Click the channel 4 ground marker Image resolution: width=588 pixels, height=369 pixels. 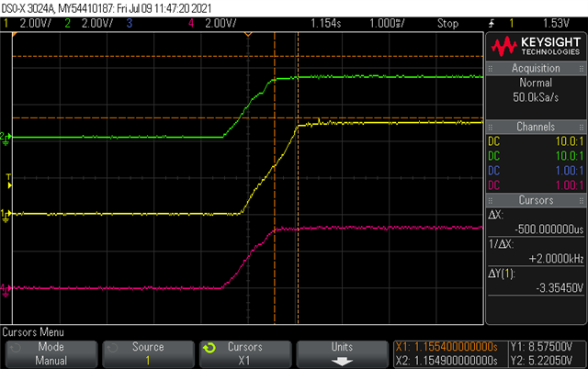point(6,289)
